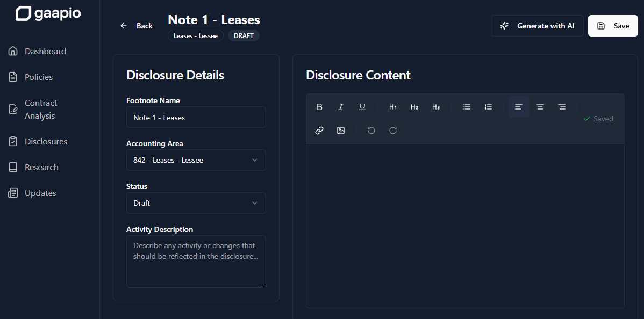
Task: Open Disclosures in the sidebar
Action: coord(46,142)
